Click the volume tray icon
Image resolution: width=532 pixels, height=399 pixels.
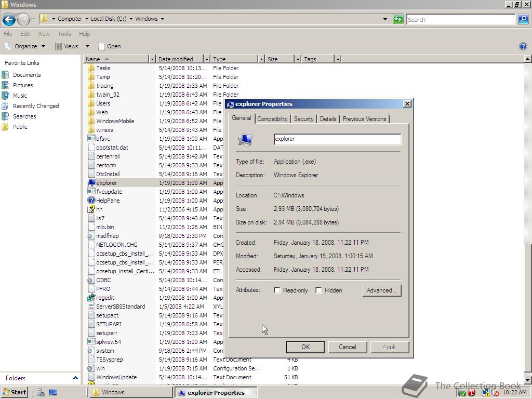pyautogui.click(x=495, y=393)
